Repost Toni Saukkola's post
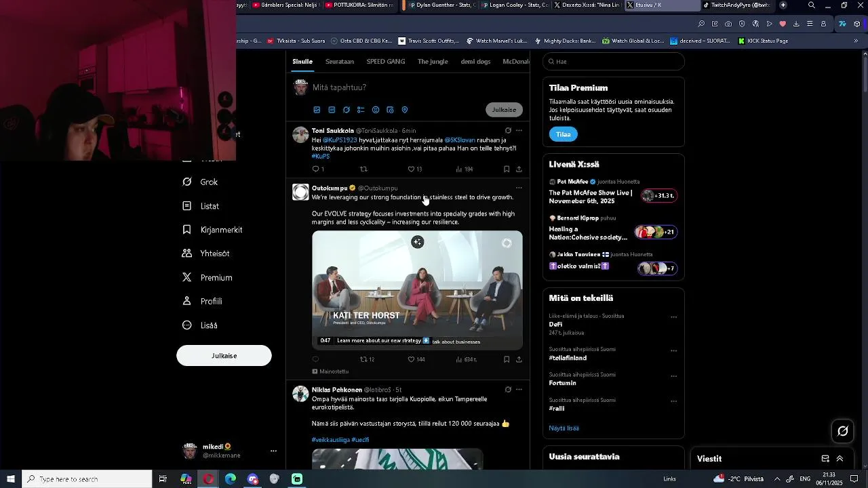868x488 pixels. coord(363,169)
